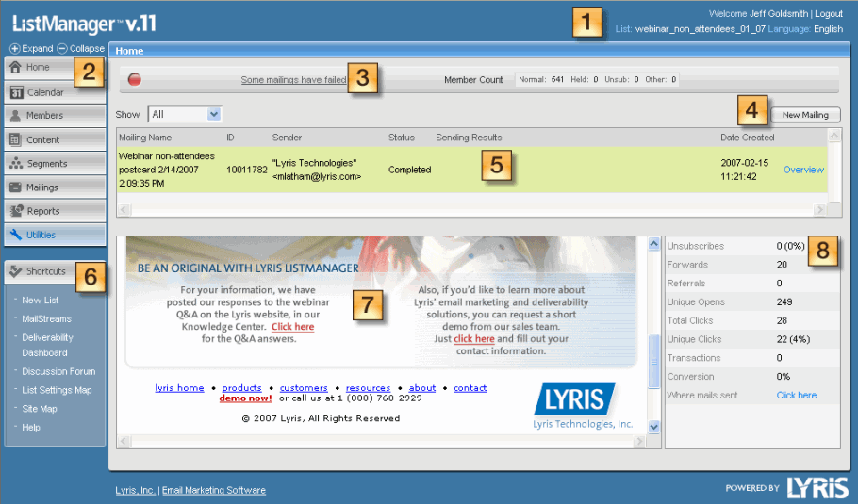Click the Reports icon in sidebar
Image resolution: width=858 pixels, height=504 pixels.
click(x=16, y=210)
